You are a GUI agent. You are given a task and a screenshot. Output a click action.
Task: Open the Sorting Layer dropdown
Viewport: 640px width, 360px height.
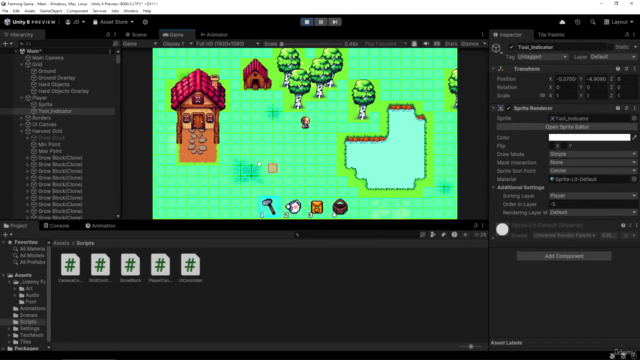[593, 196]
